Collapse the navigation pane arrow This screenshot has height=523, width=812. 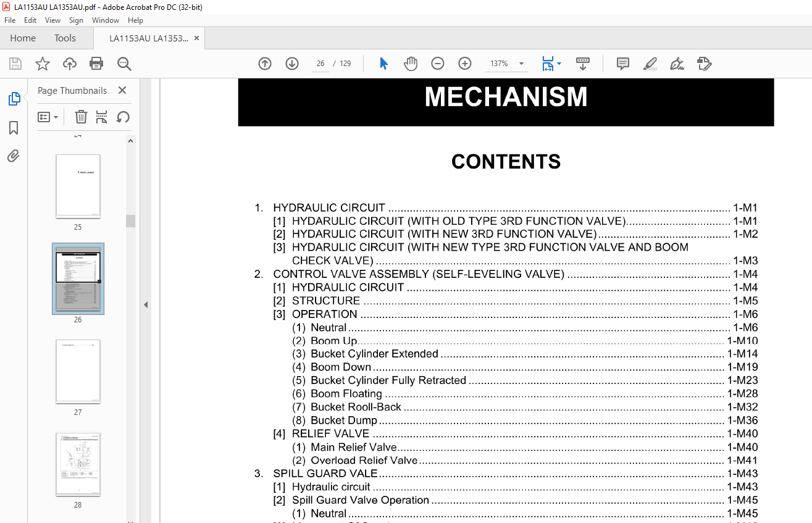click(146, 304)
